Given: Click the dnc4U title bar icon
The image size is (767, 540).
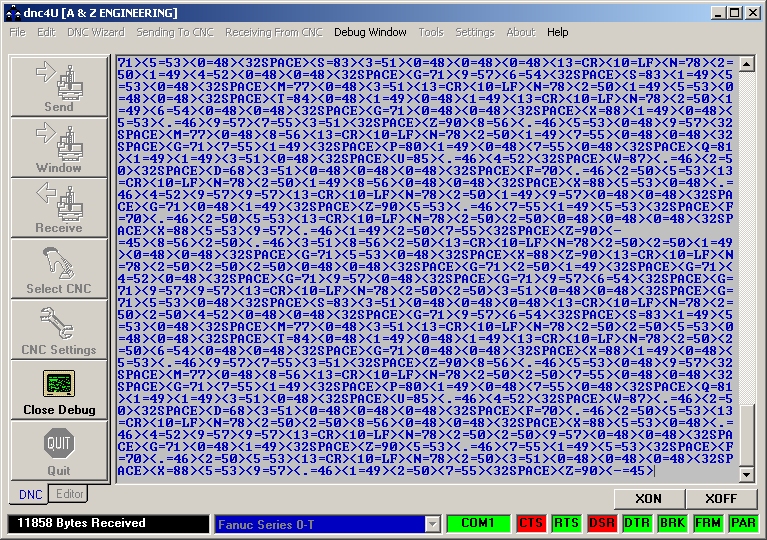Looking at the screenshot, I should (x=11, y=13).
